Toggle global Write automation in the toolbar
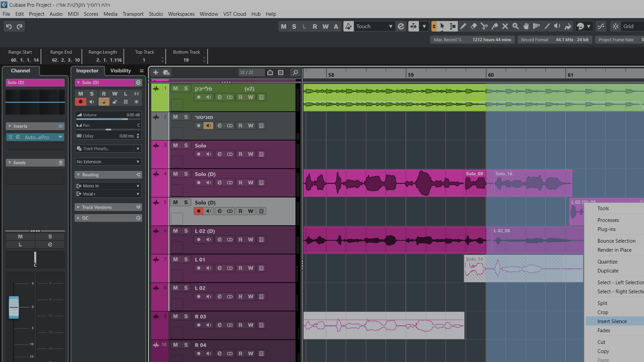Image resolution: width=644 pixels, height=362 pixels. 325,26
